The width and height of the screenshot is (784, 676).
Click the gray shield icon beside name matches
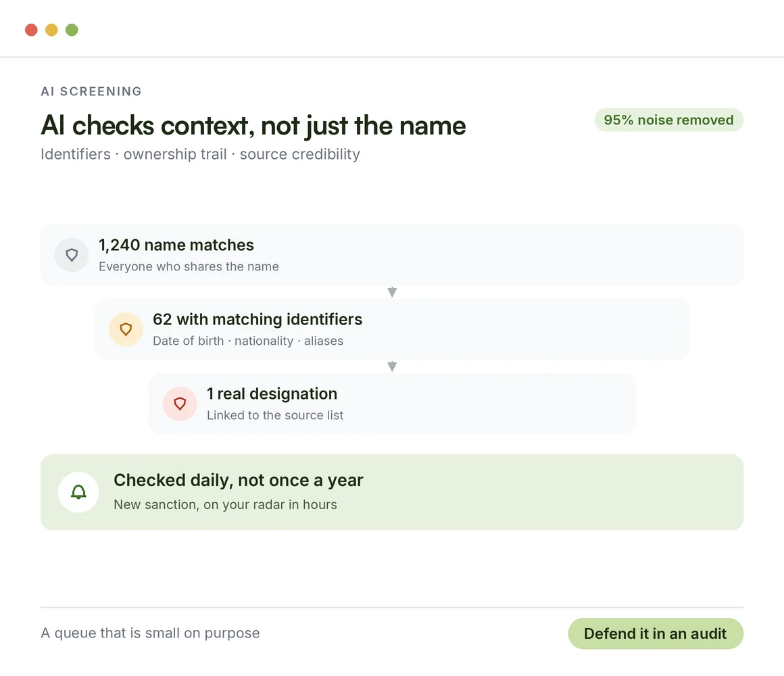[x=72, y=255]
